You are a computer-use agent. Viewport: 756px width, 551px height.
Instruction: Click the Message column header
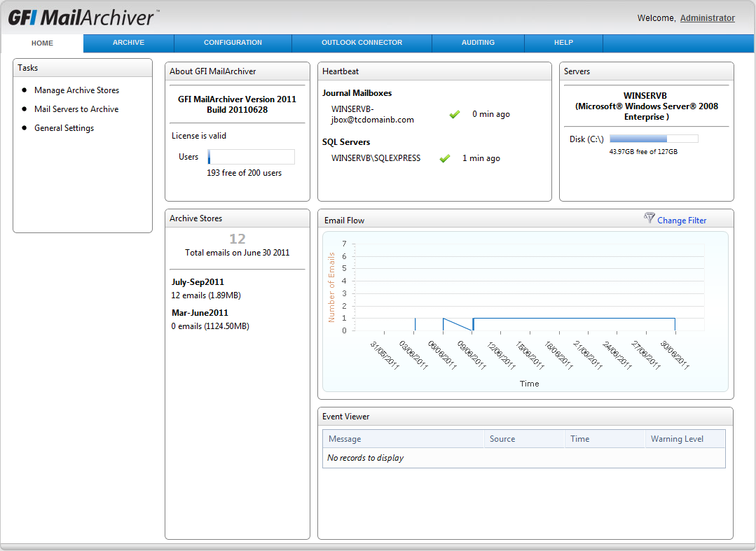403,439
